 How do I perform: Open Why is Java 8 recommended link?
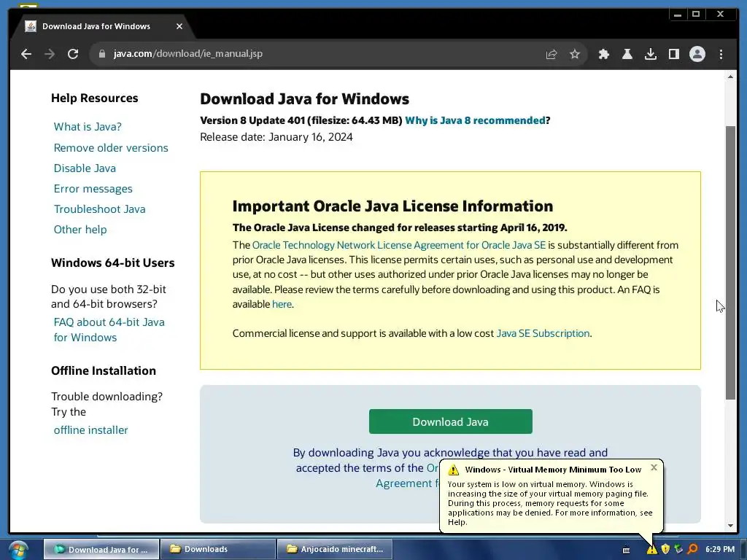[475, 120]
